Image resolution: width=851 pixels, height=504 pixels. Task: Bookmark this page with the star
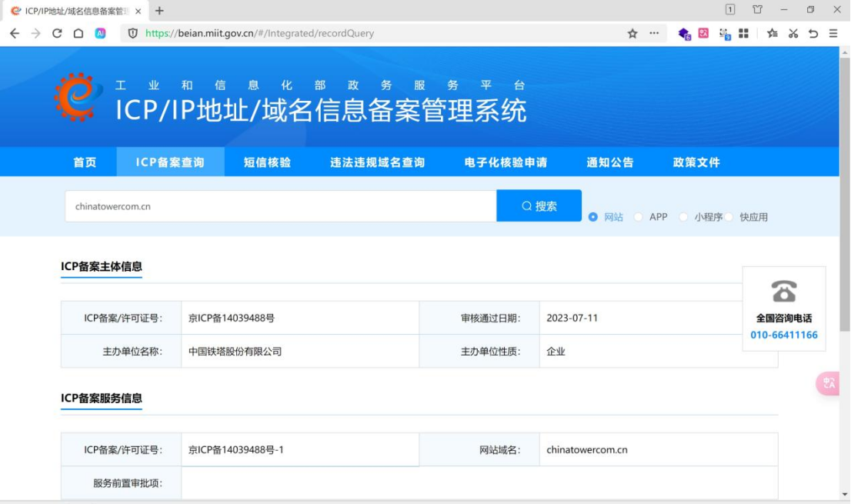[632, 34]
